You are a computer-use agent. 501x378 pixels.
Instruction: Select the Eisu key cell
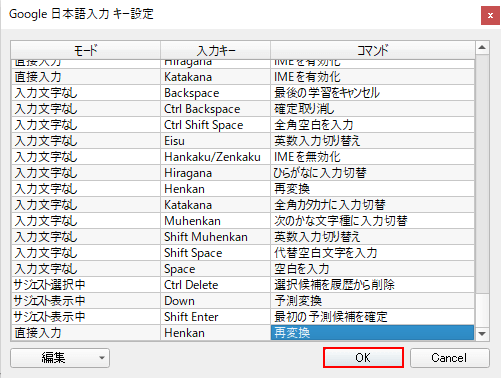[216, 141]
